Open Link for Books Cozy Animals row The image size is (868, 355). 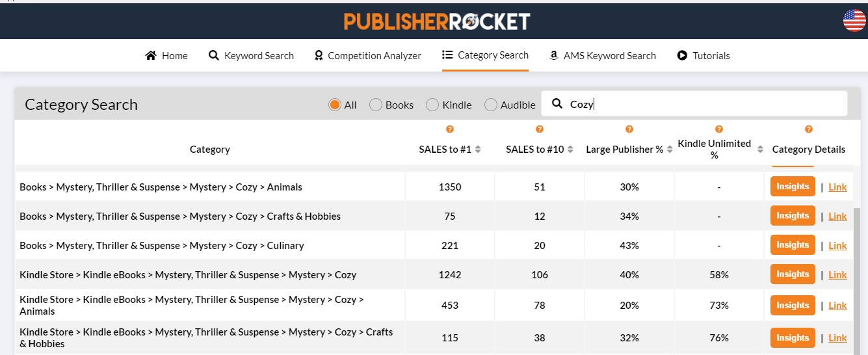coord(837,187)
